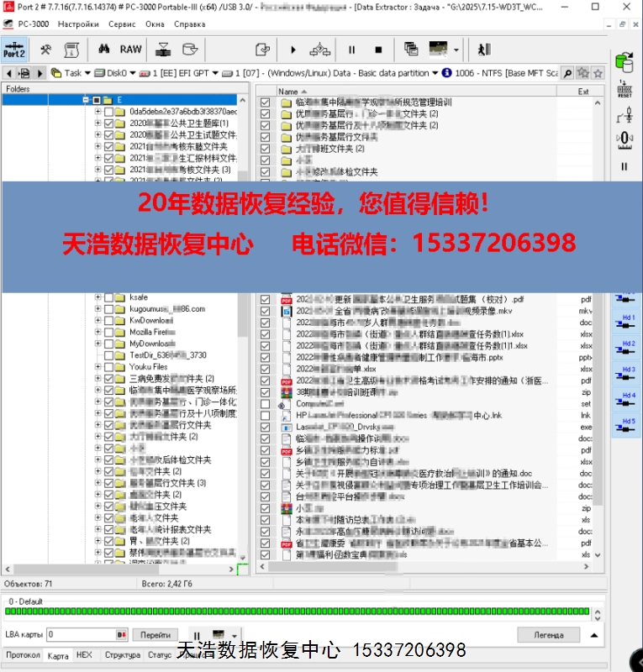Click the Перейти button

(155, 635)
